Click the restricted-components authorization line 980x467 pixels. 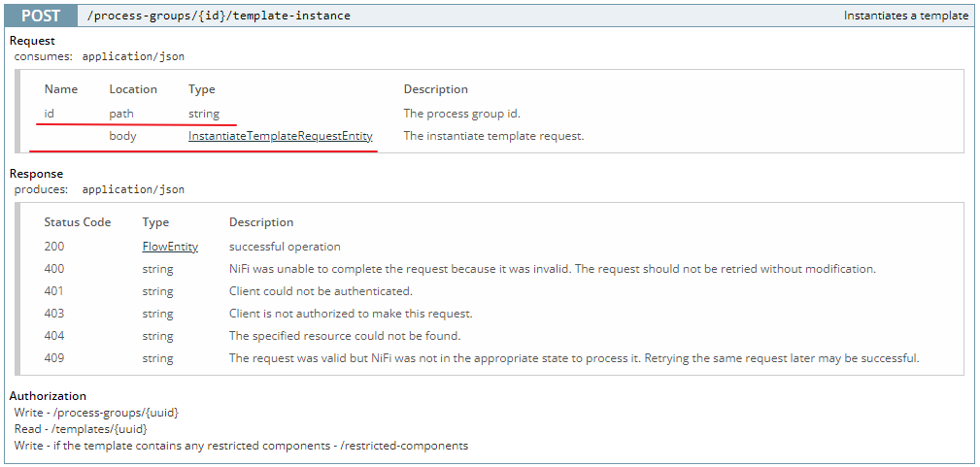(241, 446)
